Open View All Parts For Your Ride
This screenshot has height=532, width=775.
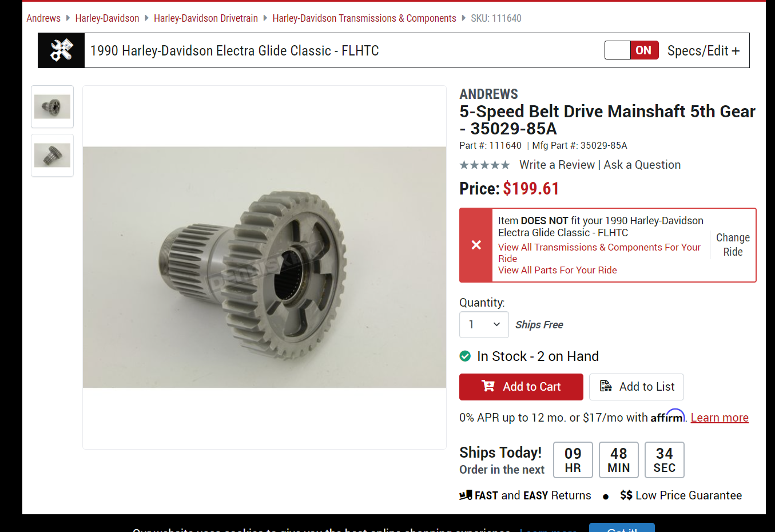coord(558,270)
